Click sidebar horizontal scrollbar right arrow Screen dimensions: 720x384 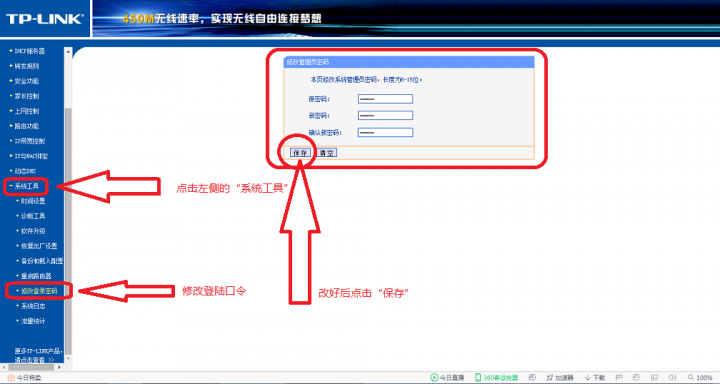point(59,367)
